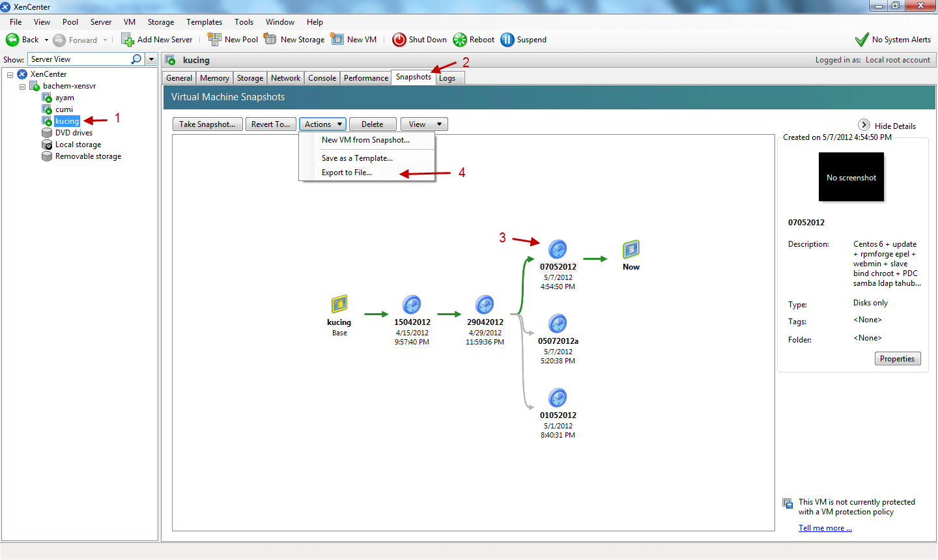Switch to the General tab
Image resolution: width=938 pixels, height=560 pixels.
click(x=179, y=78)
